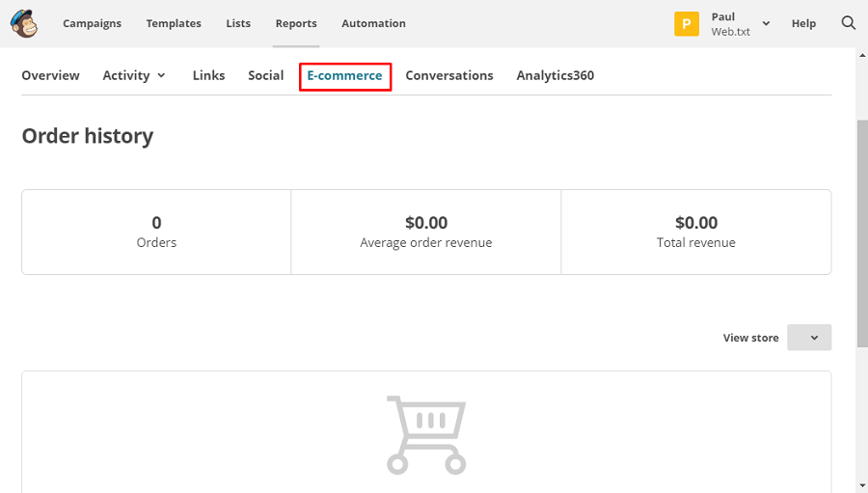Click the yellow P account avatar
The image size is (868, 493).
point(687,24)
